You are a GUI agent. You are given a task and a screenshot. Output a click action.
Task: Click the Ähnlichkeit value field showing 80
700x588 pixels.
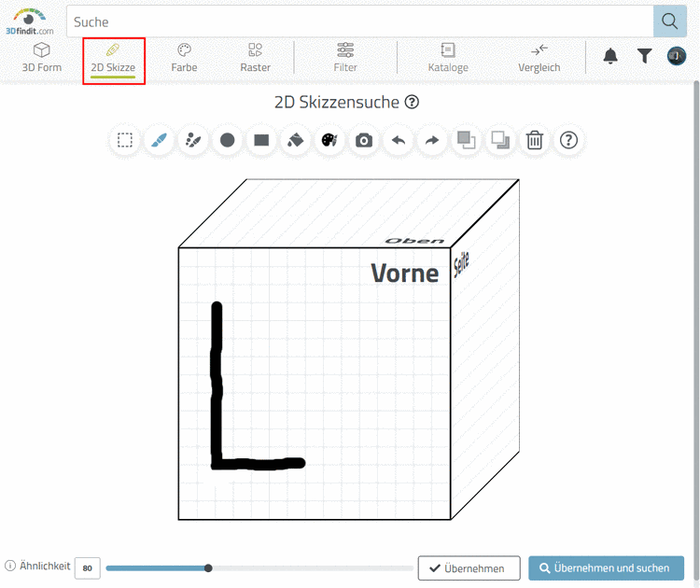[x=88, y=567]
